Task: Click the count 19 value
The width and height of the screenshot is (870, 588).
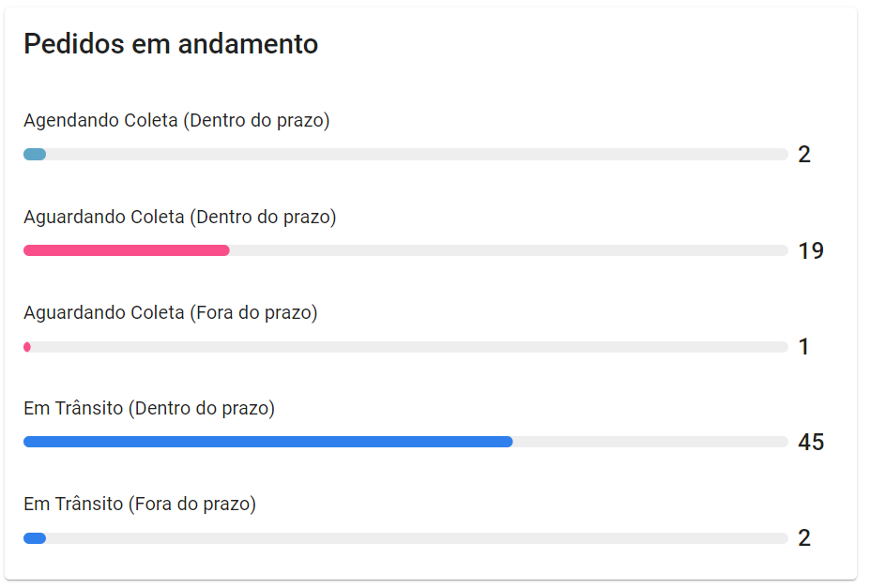Action: pos(811,251)
